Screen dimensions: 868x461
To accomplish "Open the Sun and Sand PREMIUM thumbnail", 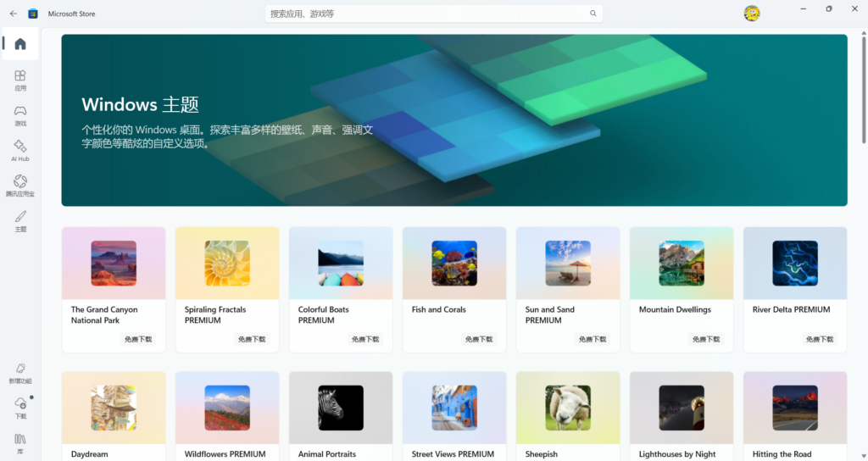I will (x=567, y=264).
